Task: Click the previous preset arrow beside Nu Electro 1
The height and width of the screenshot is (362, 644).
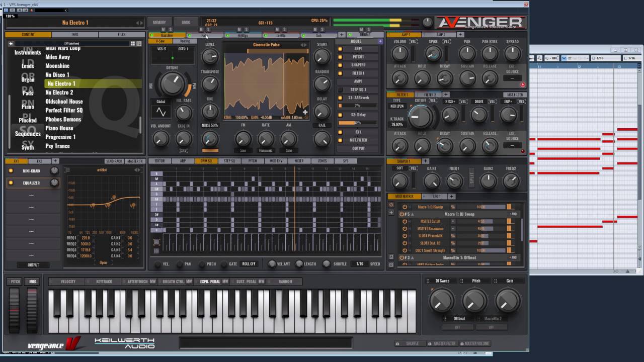Action: (137, 23)
